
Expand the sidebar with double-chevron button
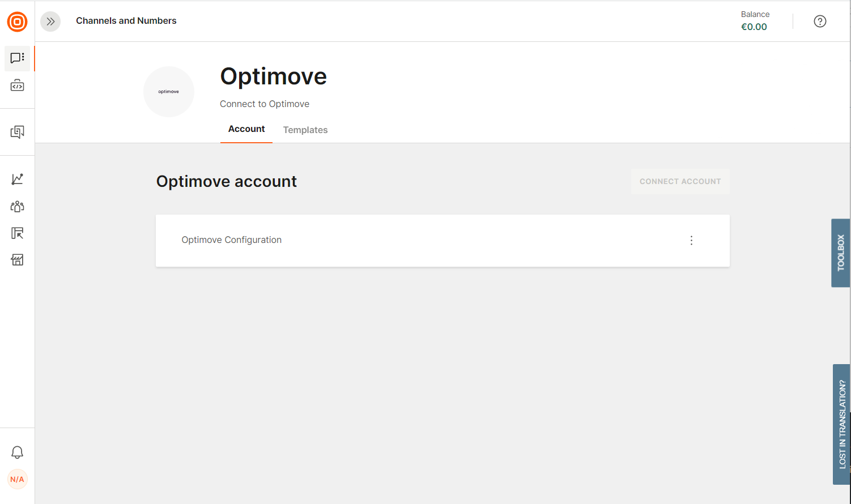[x=50, y=22]
